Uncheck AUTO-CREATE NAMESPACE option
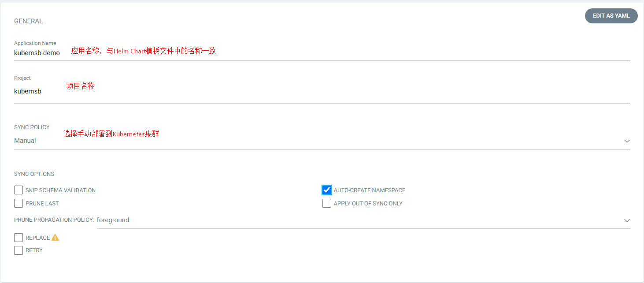 point(327,190)
